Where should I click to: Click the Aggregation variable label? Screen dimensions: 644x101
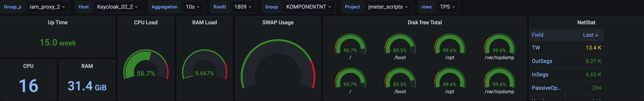point(164,7)
